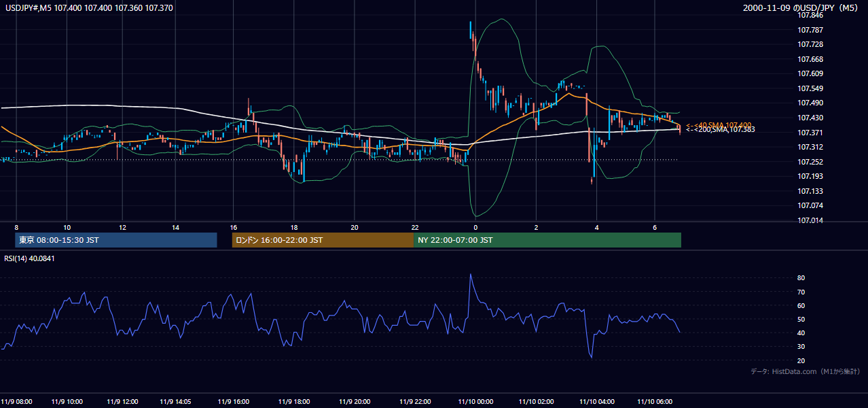Image resolution: width=868 pixels, height=408 pixels.
Task: Click price level 107.728 on the axis
Action: [810, 44]
